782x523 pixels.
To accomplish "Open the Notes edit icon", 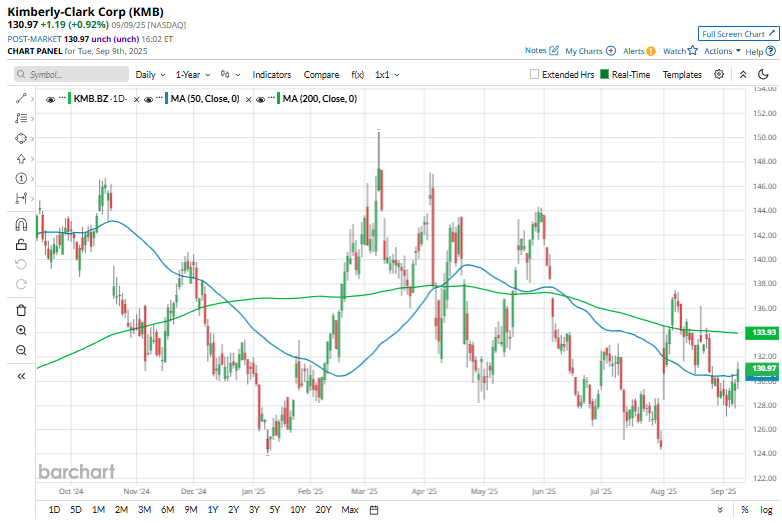I will tap(554, 50).
